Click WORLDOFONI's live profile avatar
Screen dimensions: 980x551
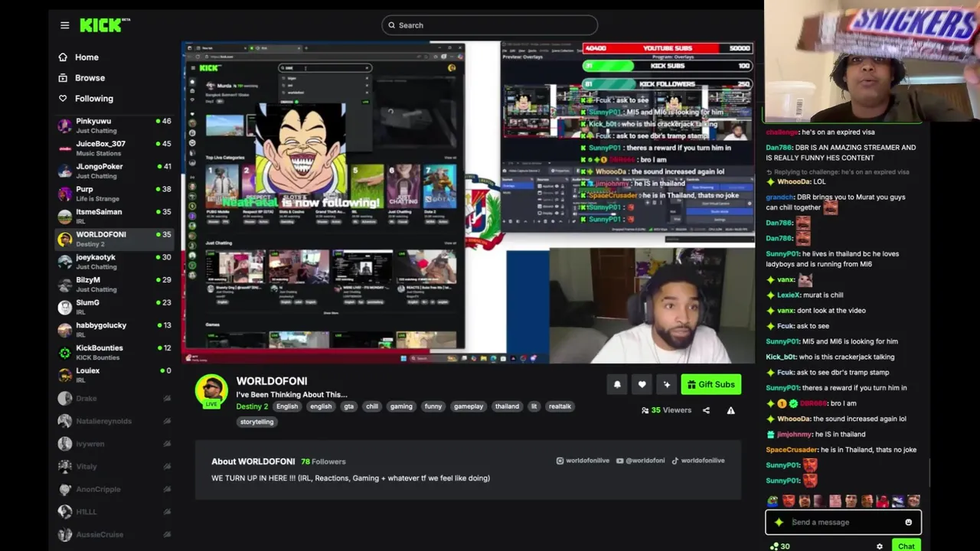tap(211, 390)
